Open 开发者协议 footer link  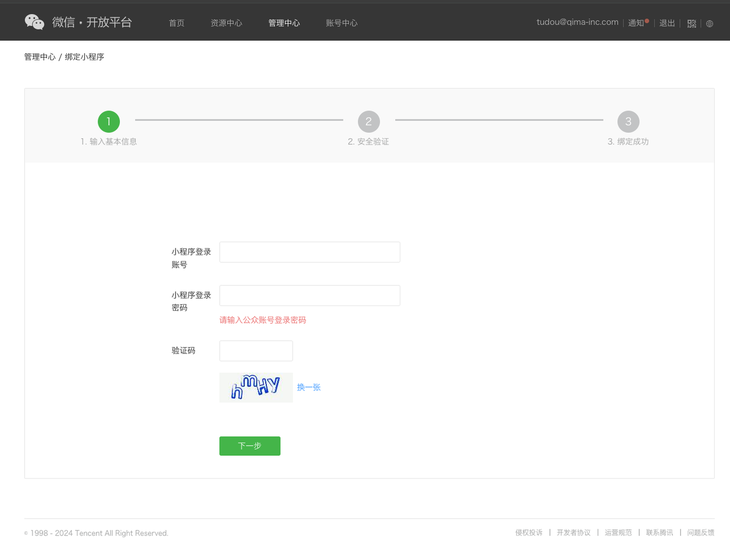[574, 533]
